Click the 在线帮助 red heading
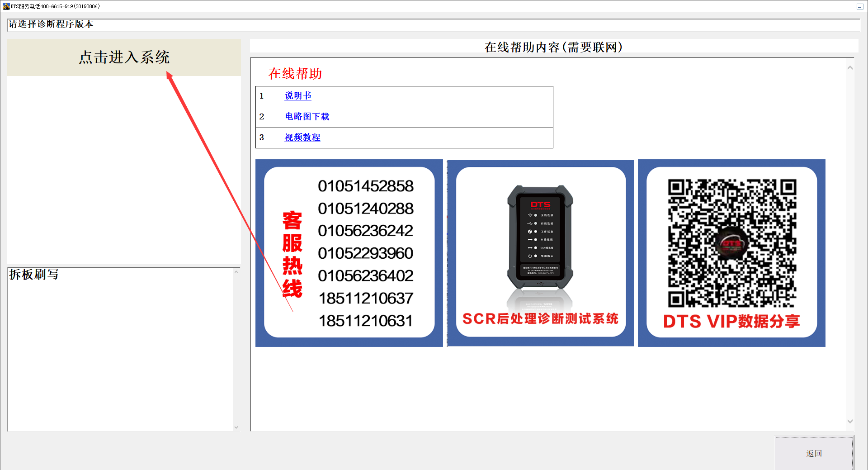868x470 pixels. point(295,74)
